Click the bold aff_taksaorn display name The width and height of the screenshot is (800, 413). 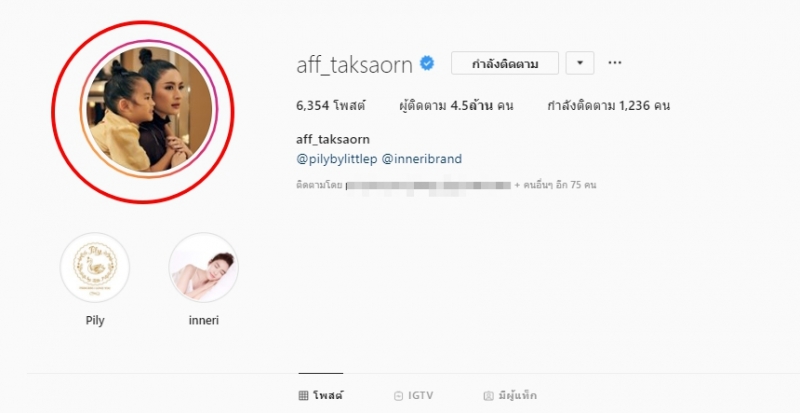coord(333,139)
